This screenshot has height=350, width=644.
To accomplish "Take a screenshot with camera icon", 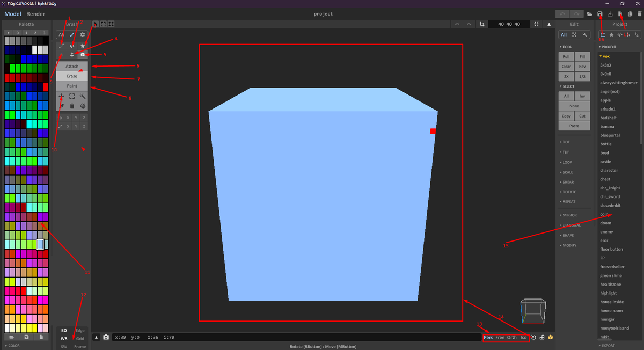I will 106,337.
